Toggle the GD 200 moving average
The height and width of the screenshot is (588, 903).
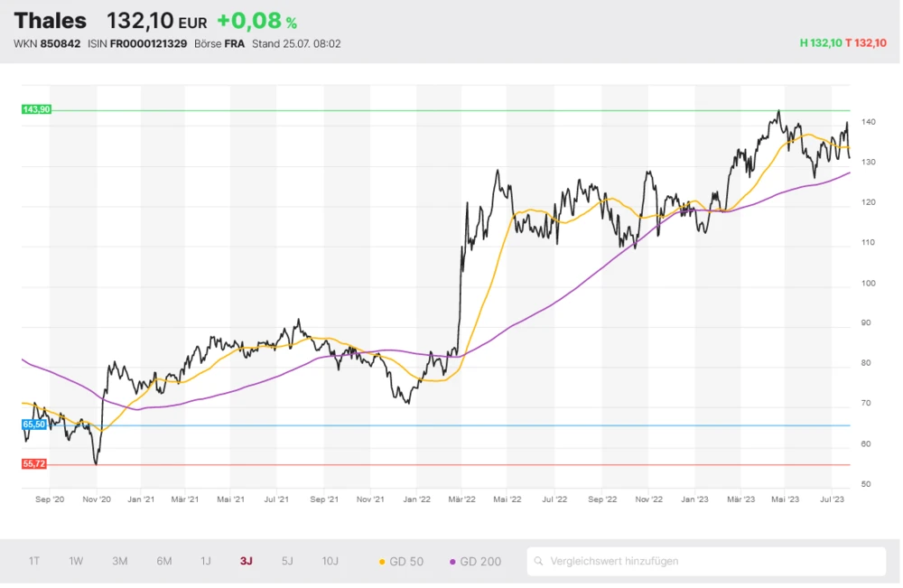point(475,561)
